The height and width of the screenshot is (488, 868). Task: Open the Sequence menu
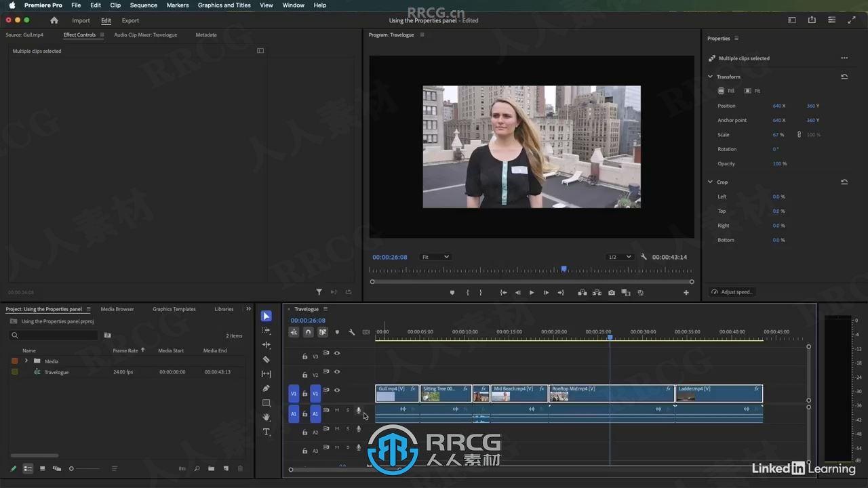pyautogui.click(x=144, y=5)
